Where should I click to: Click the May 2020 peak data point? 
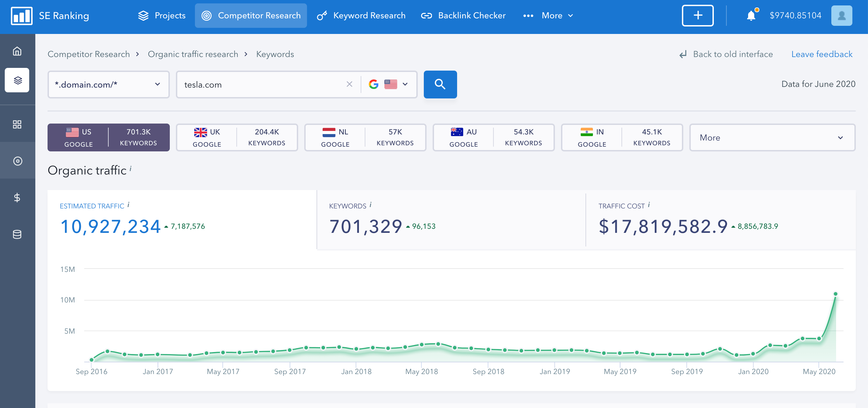835,294
